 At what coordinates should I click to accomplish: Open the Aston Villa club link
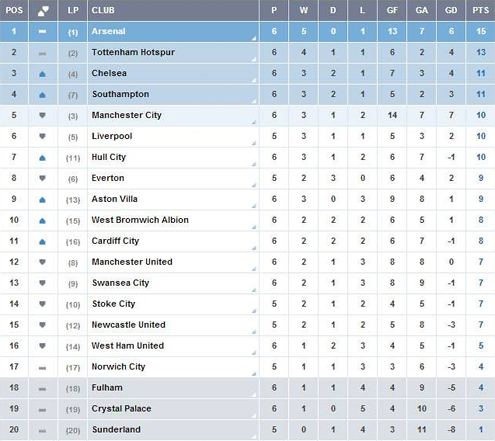[x=114, y=199]
